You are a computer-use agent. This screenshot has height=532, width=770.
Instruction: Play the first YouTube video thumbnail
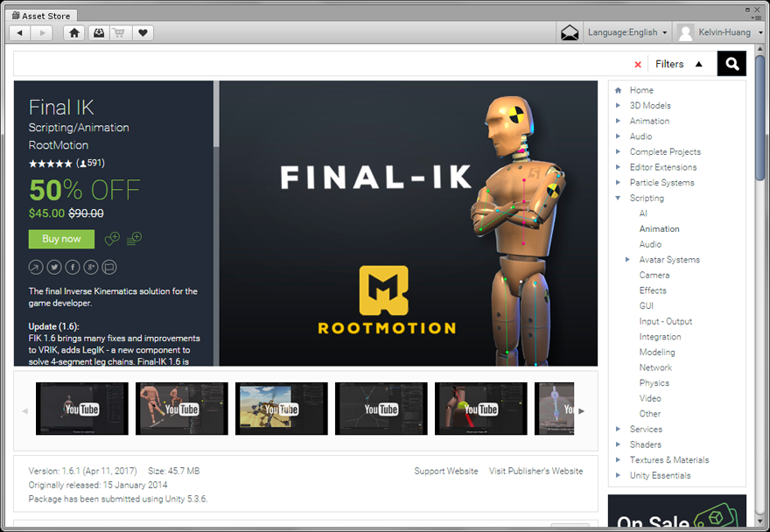point(82,409)
